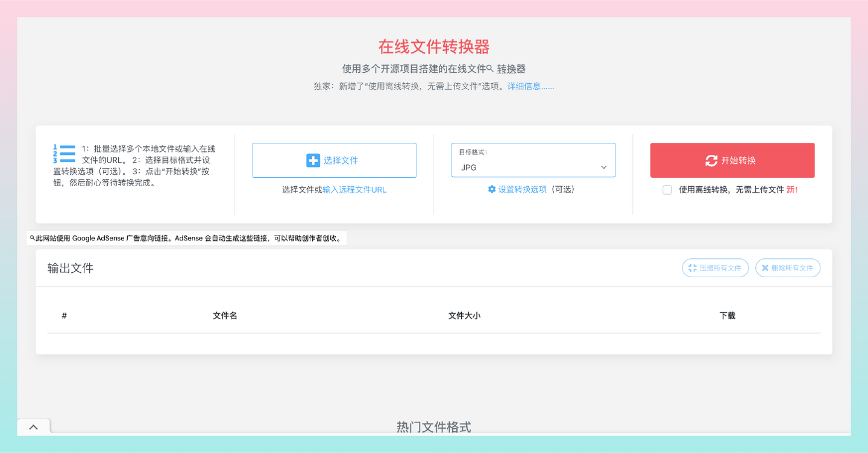Click the # column header
The height and width of the screenshot is (453, 868).
click(64, 316)
